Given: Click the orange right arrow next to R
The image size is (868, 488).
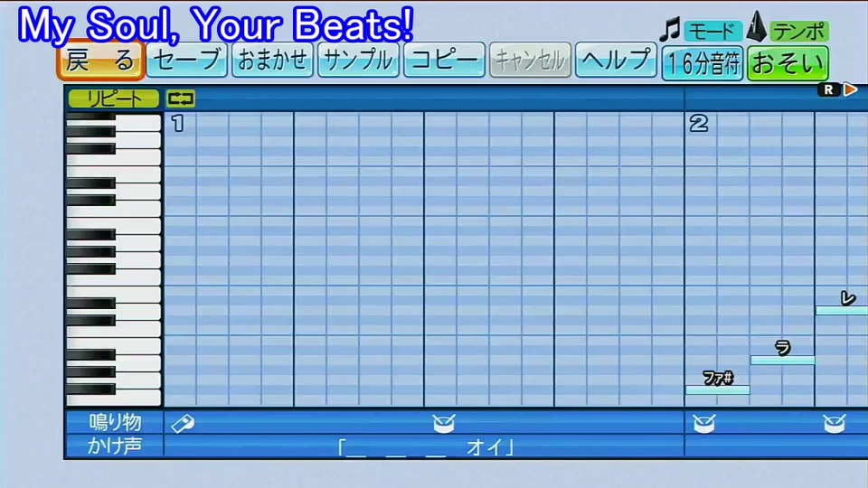Looking at the screenshot, I should coord(850,89).
